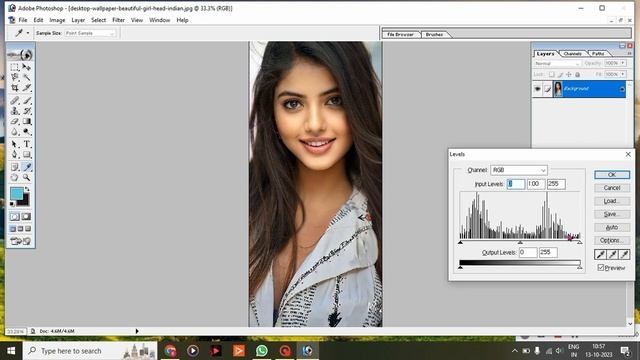
Task: Open the Layers palette menu arrow
Action: [x=629, y=53]
